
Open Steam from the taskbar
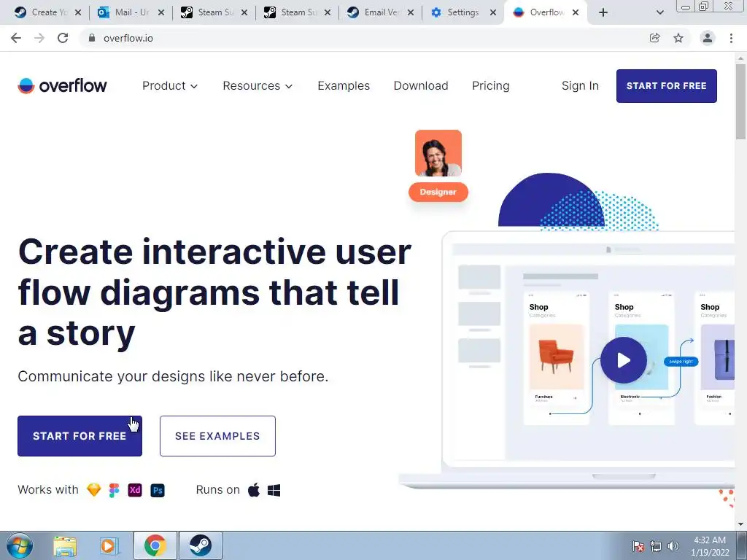(x=201, y=545)
